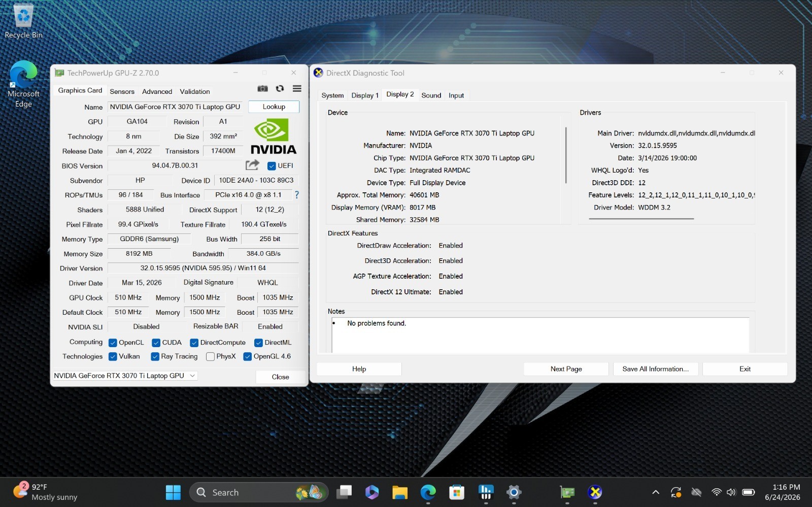
Task: Click Save All Information button
Action: pos(656,369)
